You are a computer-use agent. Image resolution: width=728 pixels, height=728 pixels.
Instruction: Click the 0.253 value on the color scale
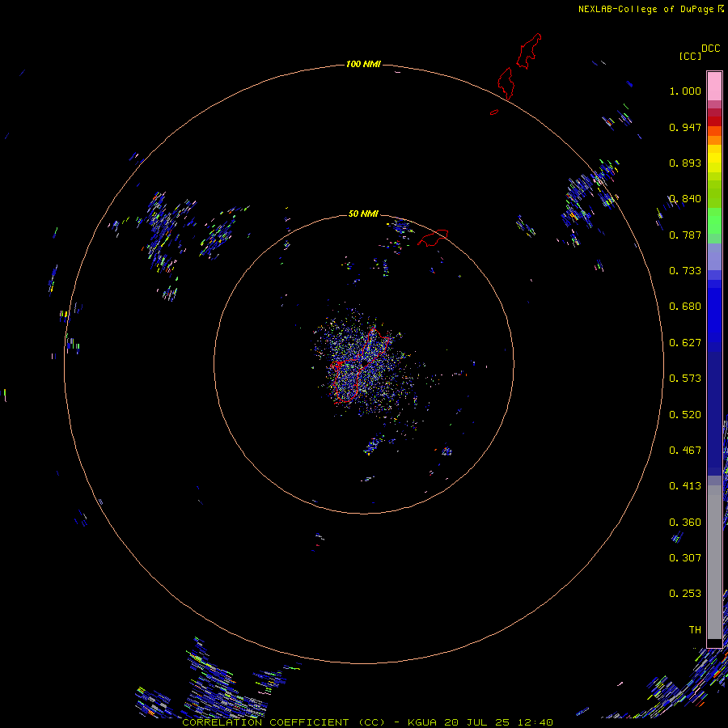(x=685, y=594)
